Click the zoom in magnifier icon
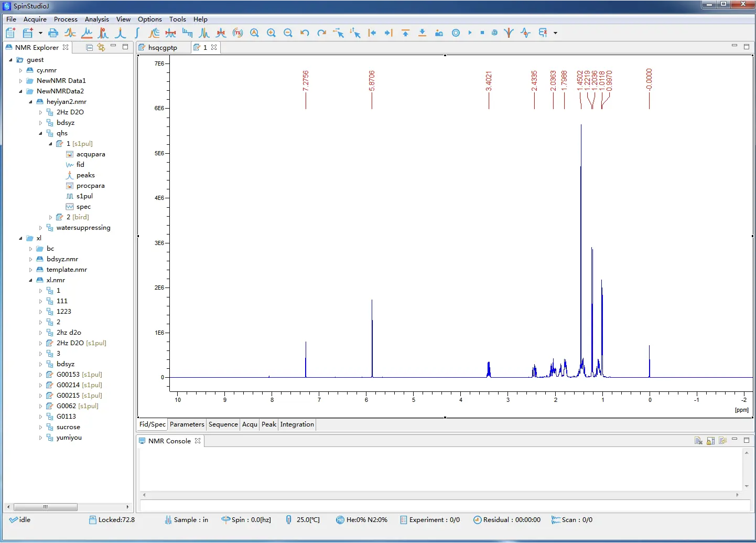This screenshot has width=756, height=543. point(271,33)
